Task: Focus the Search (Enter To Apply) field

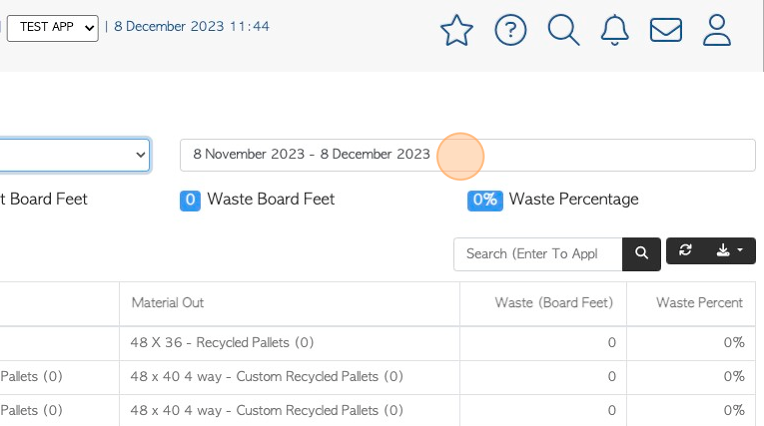Action: pos(538,254)
